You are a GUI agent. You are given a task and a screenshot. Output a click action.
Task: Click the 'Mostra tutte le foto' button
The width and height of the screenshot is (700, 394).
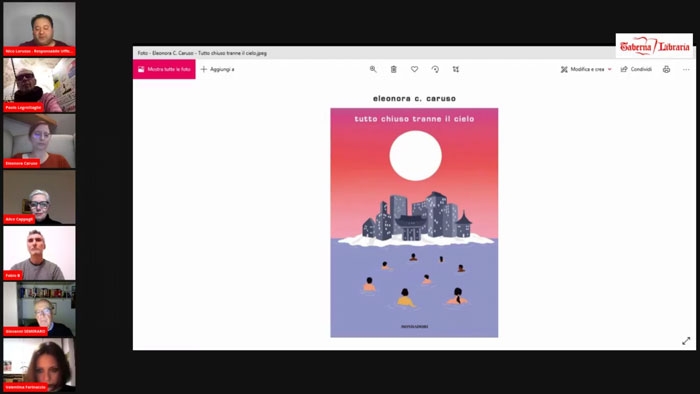click(x=164, y=69)
